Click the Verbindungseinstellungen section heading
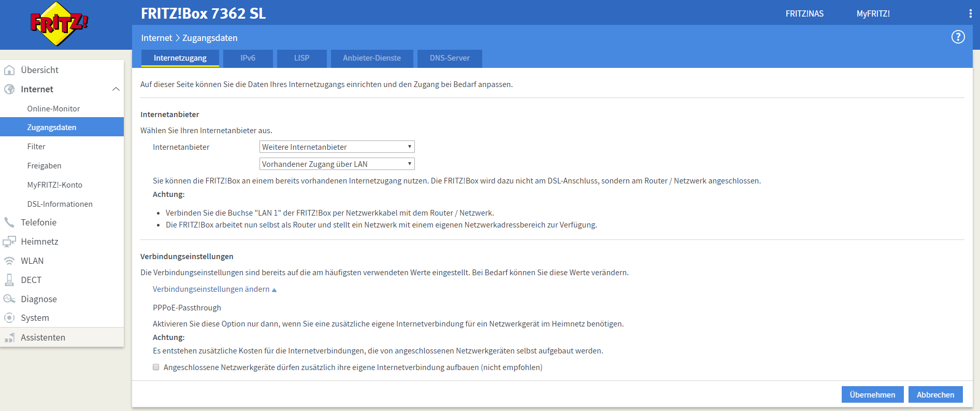Viewport: 980px width, 411px height. click(x=187, y=257)
